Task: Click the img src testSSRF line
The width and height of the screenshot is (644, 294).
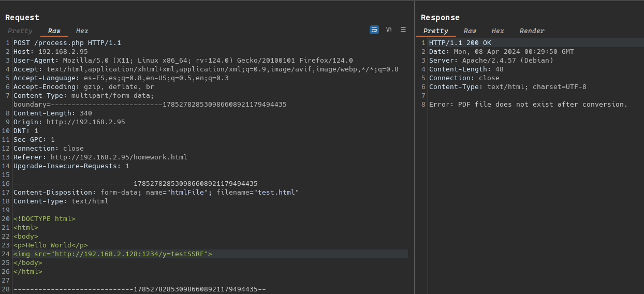Action: click(x=113, y=254)
